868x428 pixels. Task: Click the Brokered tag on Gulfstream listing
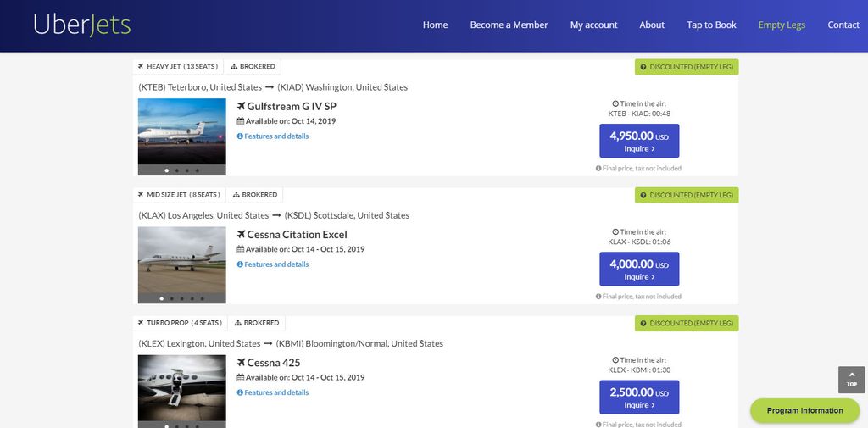(x=253, y=66)
